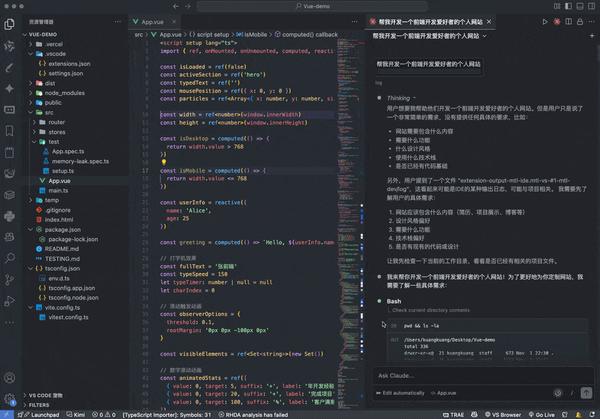Click the slash command icon in chat input
The height and width of the screenshot is (419, 600).
572,393
